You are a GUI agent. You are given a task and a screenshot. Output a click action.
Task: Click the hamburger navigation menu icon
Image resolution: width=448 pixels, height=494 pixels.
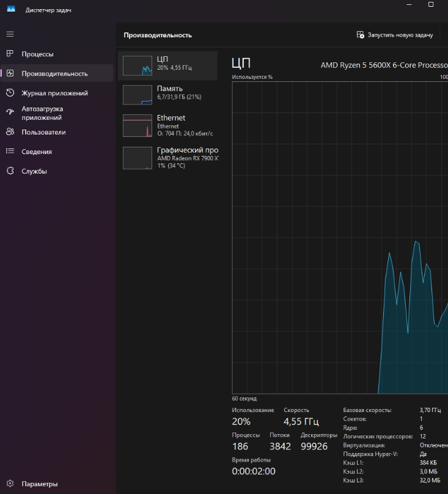[x=10, y=34]
